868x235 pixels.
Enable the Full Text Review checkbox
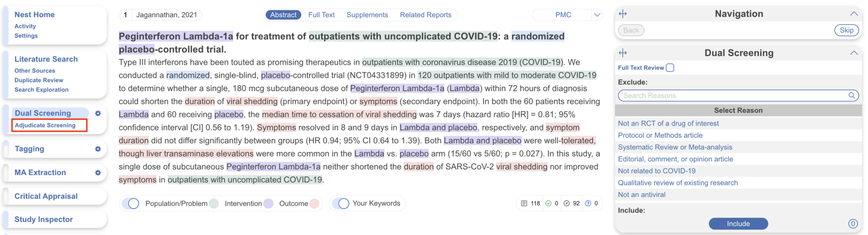click(x=670, y=68)
